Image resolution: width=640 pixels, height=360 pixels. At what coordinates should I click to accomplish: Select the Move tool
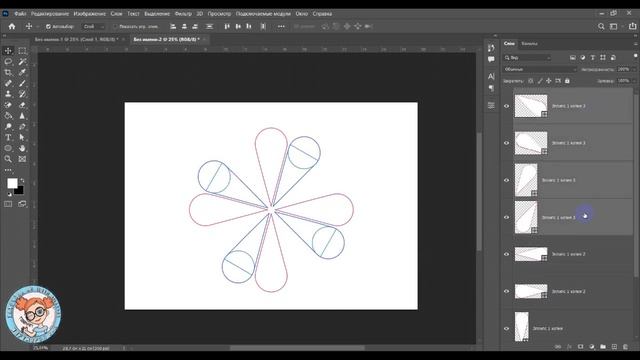point(8,51)
